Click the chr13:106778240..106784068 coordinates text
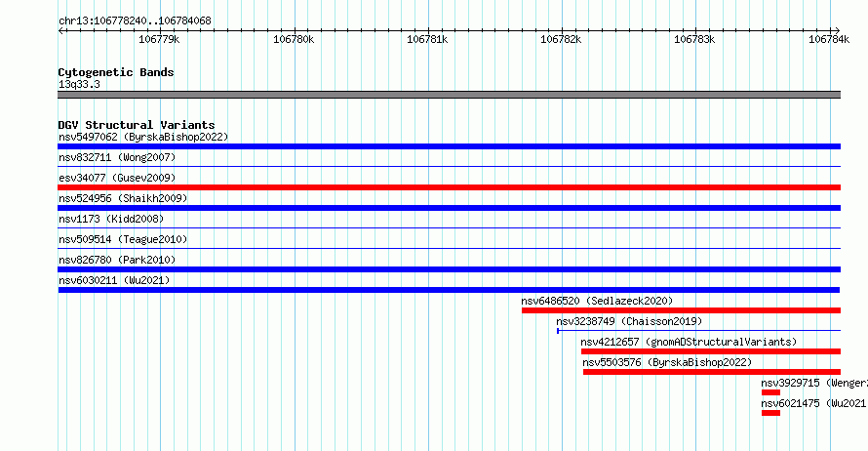 (x=135, y=21)
